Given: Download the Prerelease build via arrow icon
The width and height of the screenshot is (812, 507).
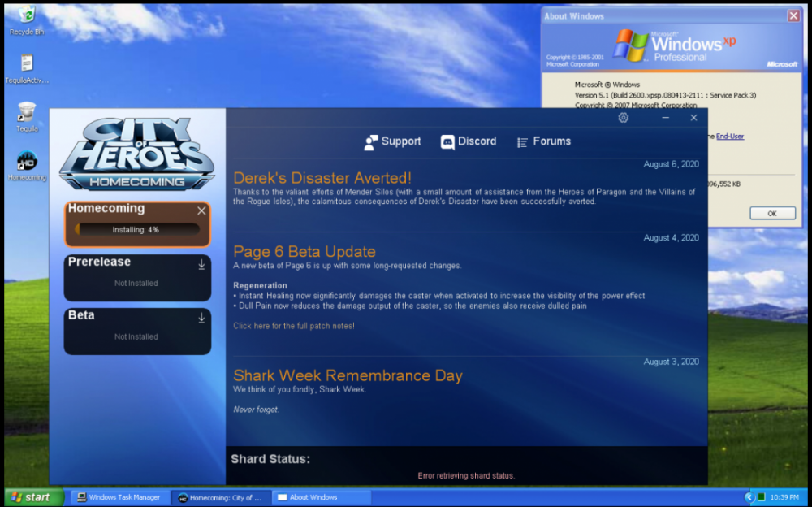Looking at the screenshot, I should (x=201, y=264).
